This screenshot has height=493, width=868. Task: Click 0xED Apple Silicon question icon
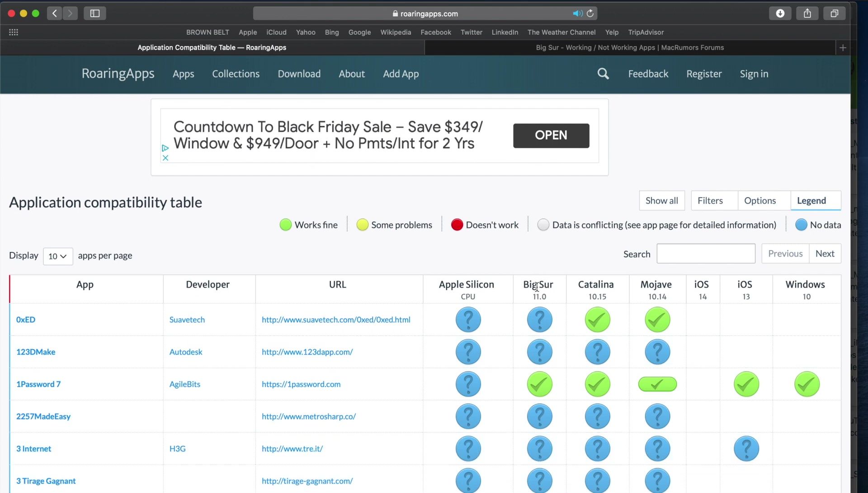click(x=468, y=320)
